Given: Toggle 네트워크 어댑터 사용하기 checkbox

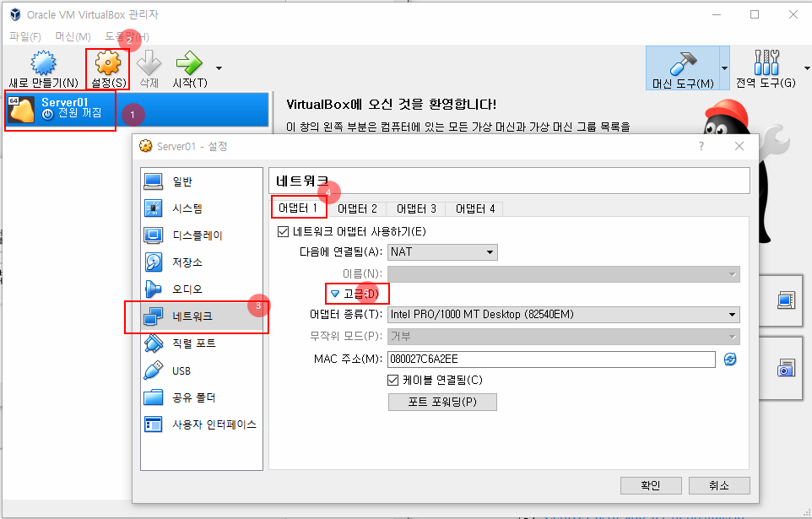Looking at the screenshot, I should (x=284, y=231).
